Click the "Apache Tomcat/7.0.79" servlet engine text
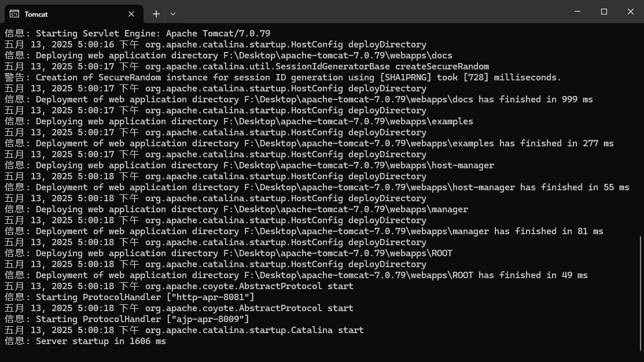 pyautogui.click(x=218, y=34)
